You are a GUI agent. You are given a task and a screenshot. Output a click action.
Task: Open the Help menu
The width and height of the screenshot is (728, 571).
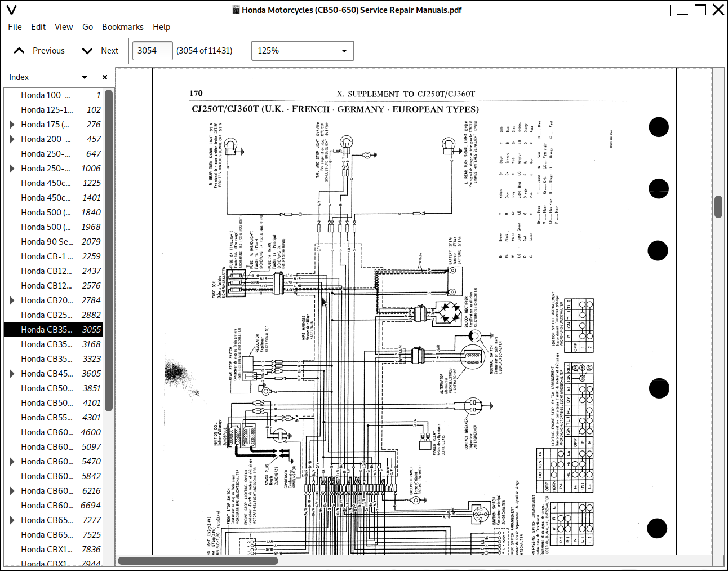point(161,26)
